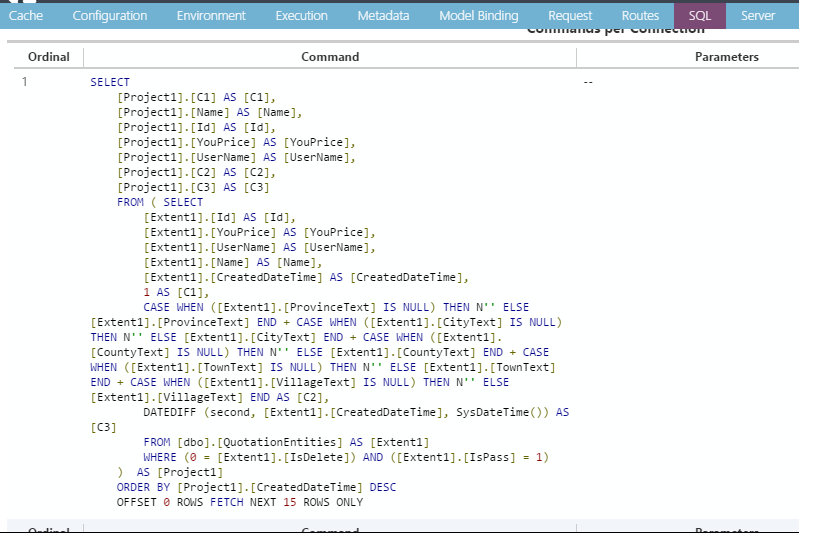
Task: Click line '[Extent1].[UserName] AS [UserName],'
Action: (x=260, y=247)
